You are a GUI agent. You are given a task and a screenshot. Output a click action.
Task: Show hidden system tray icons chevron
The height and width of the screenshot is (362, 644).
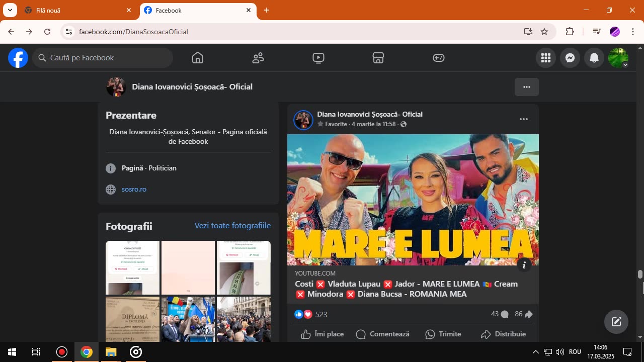pos(535,352)
